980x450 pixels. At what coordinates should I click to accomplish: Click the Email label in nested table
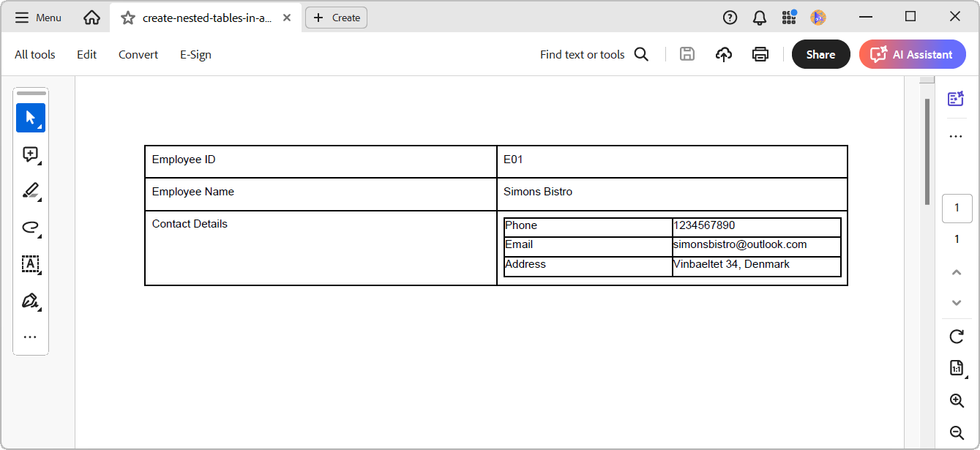point(519,244)
